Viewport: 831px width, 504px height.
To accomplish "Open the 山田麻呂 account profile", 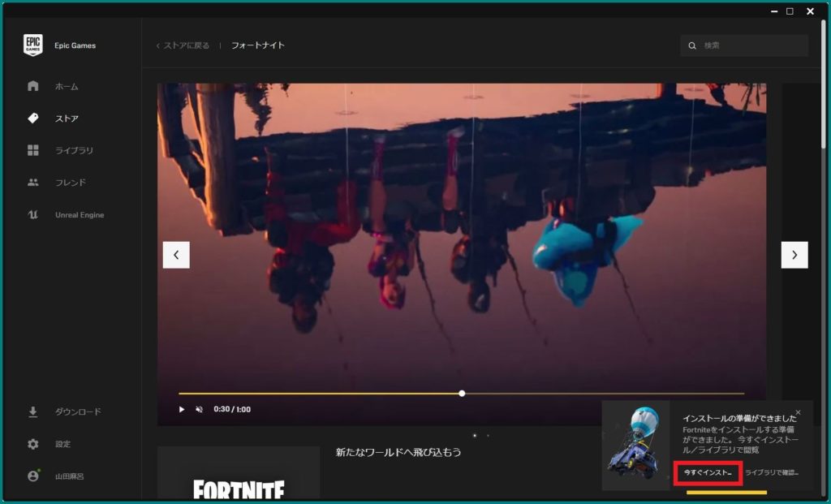I will [71, 476].
